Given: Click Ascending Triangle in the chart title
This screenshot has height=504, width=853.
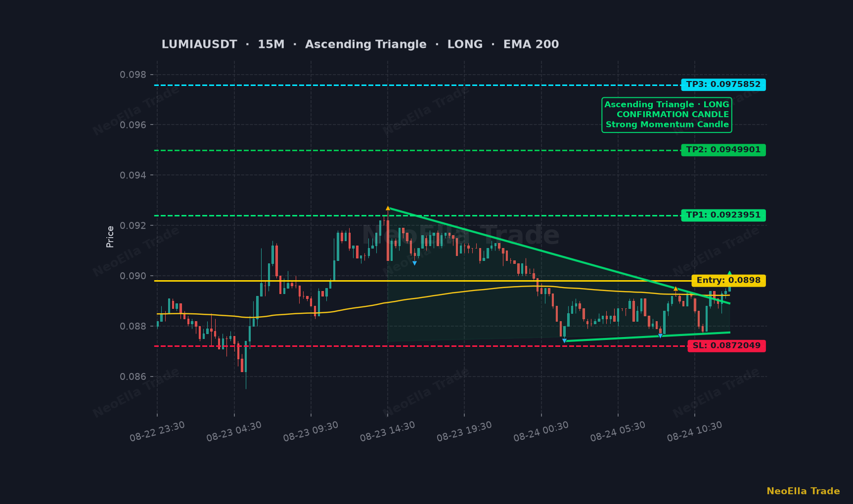Looking at the screenshot, I should coord(366,44).
